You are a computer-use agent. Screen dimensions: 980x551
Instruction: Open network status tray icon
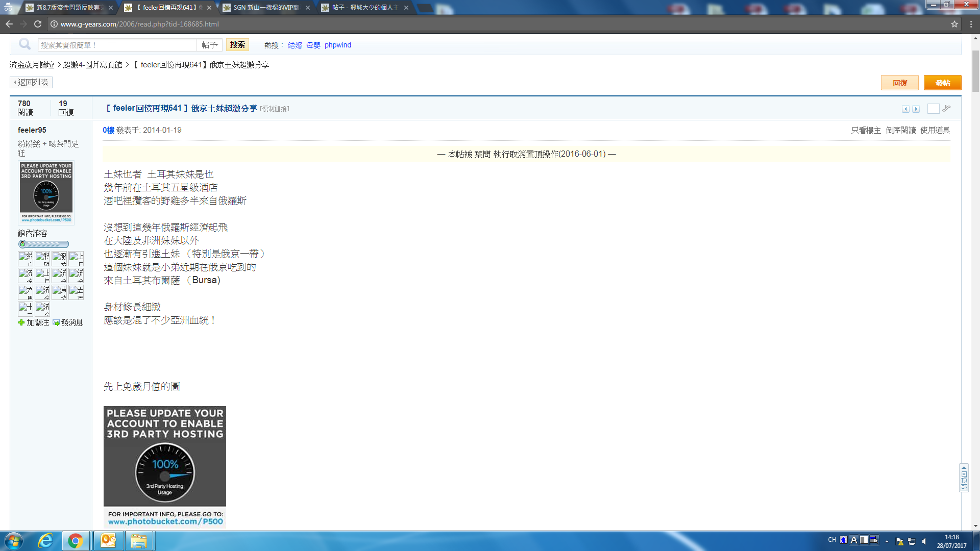(x=912, y=541)
